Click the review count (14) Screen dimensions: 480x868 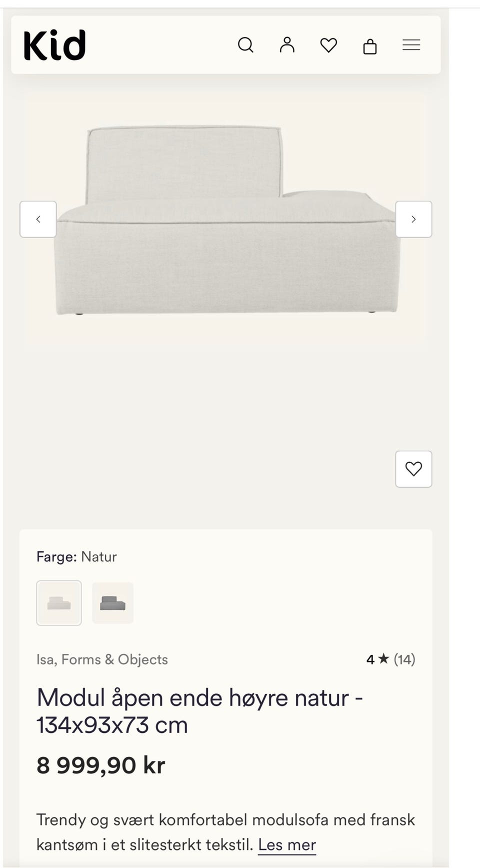404,659
